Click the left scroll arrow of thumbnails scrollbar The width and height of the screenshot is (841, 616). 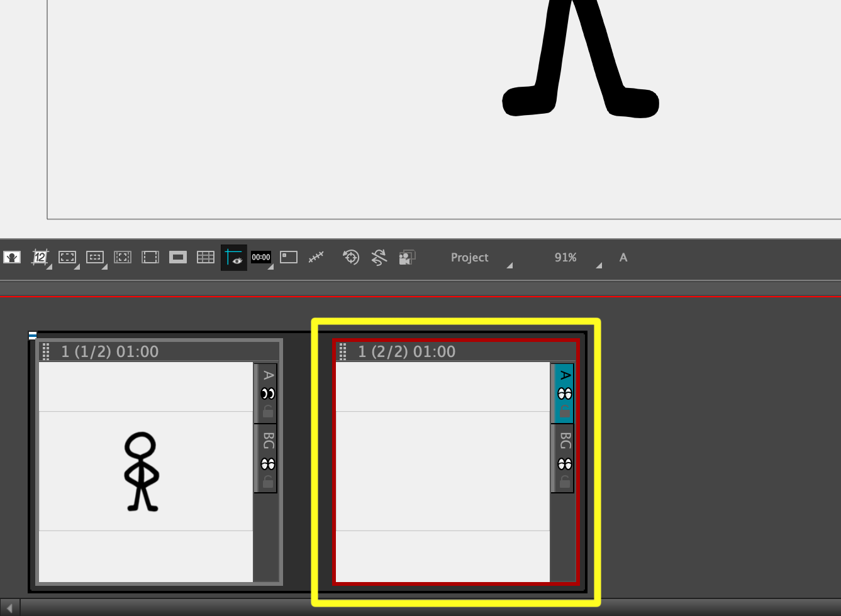click(x=9, y=608)
